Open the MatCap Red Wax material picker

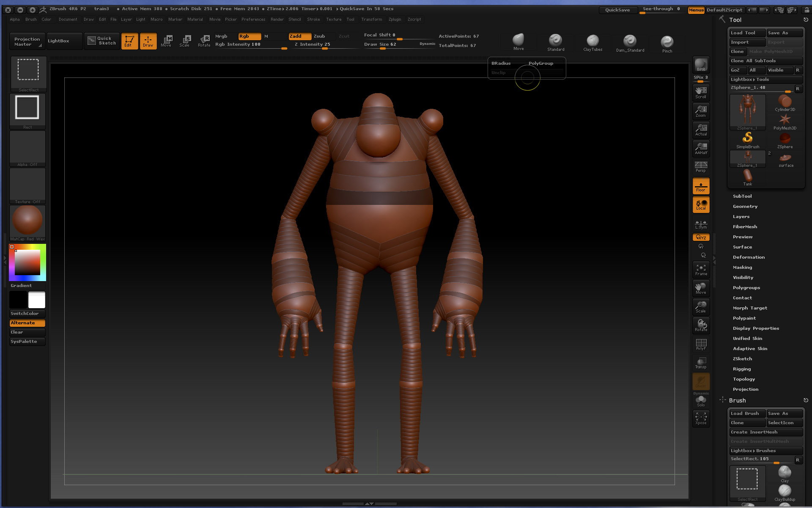28,223
